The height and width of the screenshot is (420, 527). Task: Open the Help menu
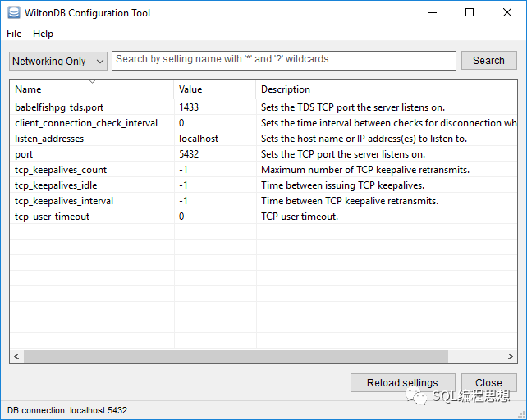point(43,34)
